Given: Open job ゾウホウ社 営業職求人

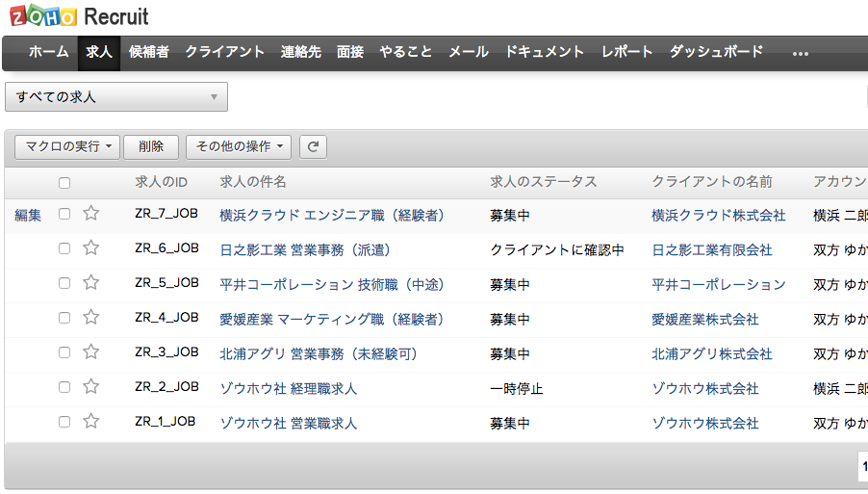Looking at the screenshot, I should click(289, 423).
